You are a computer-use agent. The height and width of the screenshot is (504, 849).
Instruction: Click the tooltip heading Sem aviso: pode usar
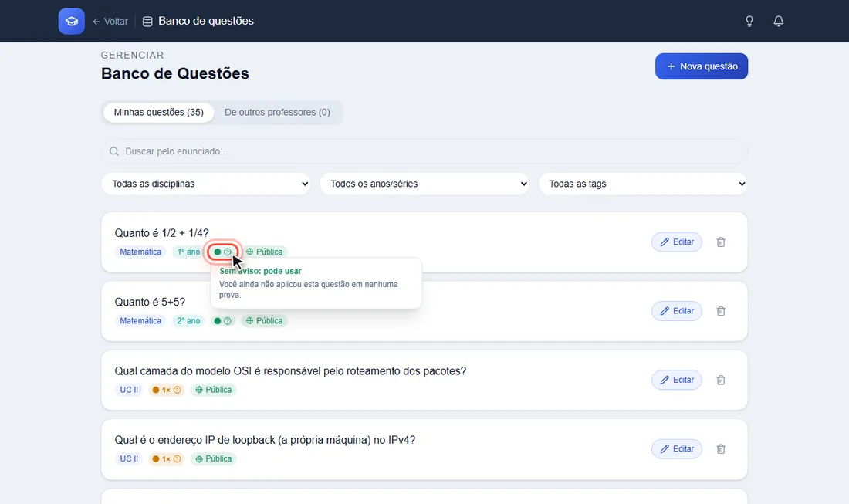(260, 271)
